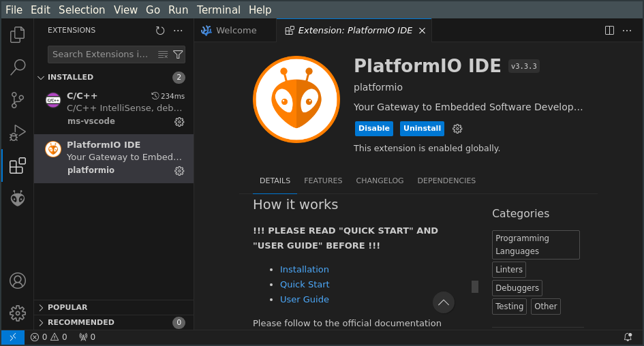
Task: Open the Run and Debug view
Action: 17,133
